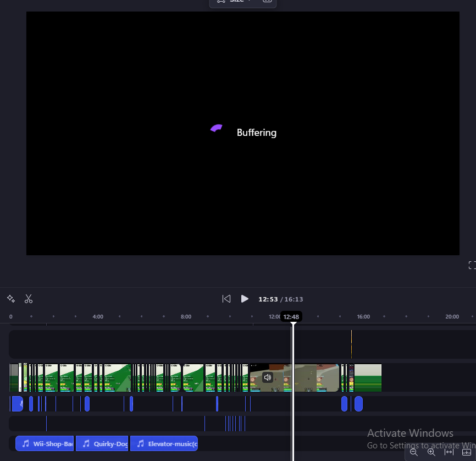Viewport: 476px width, 461px height.
Task: Select the microphone voiceover clip at timeline start
Action: pos(17,404)
